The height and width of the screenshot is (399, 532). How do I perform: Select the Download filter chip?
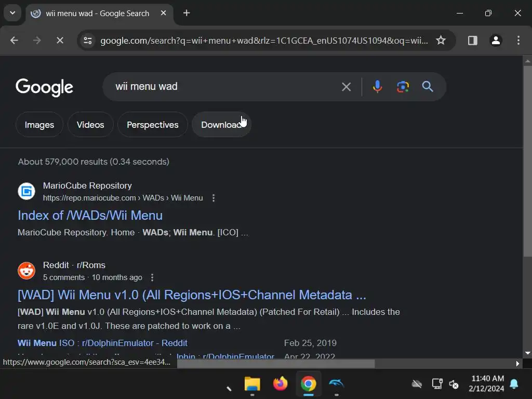pyautogui.click(x=221, y=125)
